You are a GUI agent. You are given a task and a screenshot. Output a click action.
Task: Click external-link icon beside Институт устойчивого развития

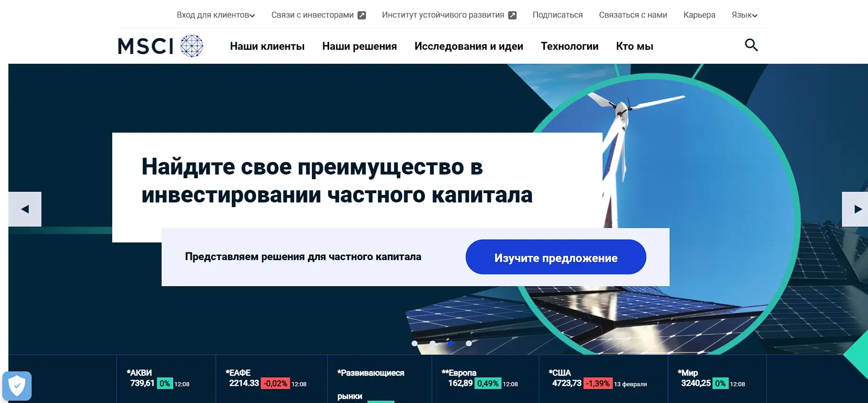(512, 15)
